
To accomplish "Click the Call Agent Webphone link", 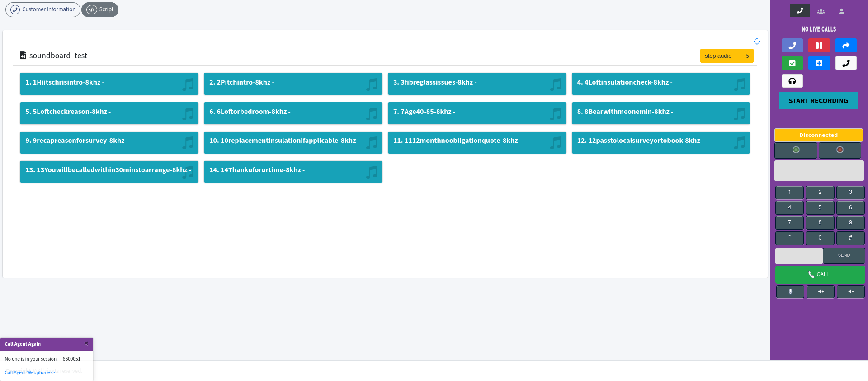I will click(x=30, y=372).
